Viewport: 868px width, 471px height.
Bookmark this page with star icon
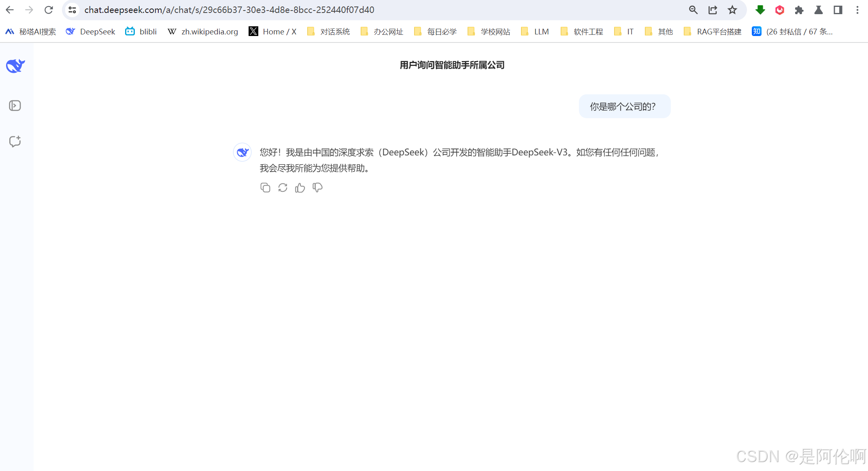(732, 10)
